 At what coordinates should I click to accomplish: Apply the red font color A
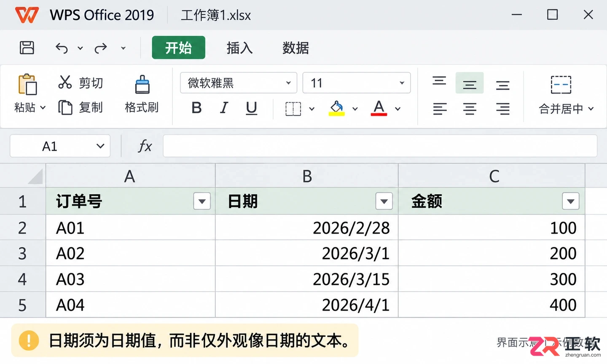379,108
